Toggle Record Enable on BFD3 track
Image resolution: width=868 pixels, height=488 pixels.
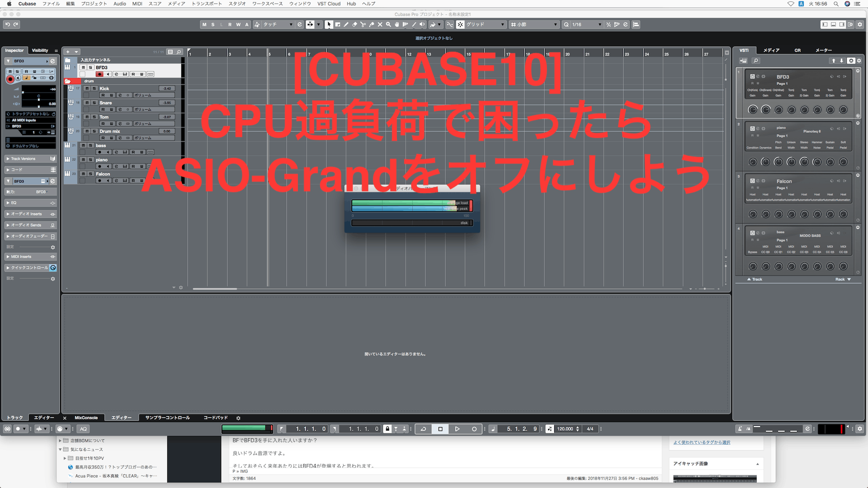click(x=100, y=75)
